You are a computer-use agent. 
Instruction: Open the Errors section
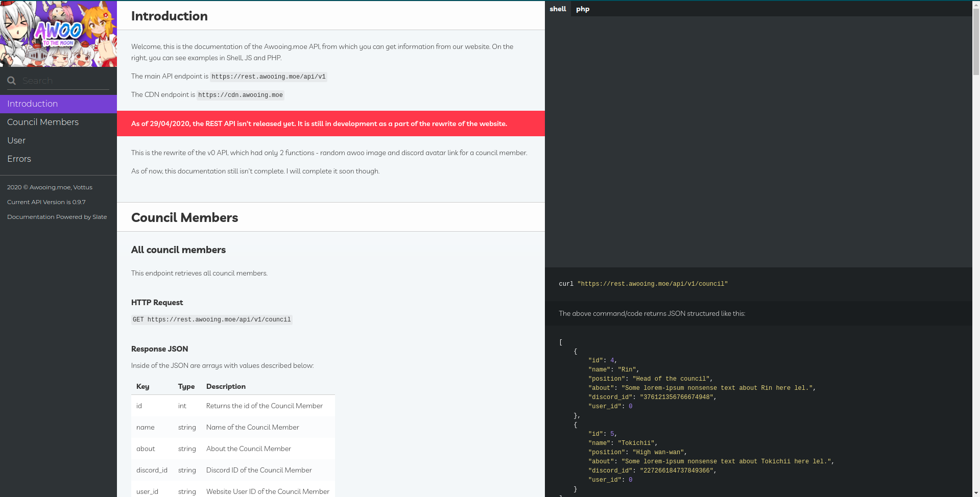(x=19, y=159)
